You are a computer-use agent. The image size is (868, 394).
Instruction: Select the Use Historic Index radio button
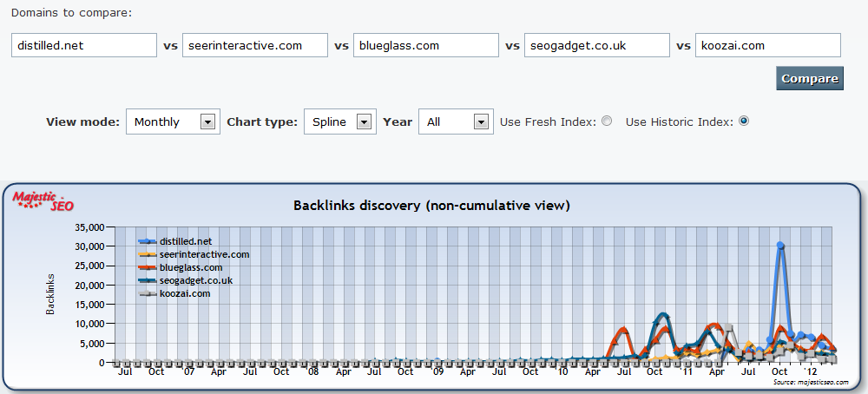(x=744, y=121)
